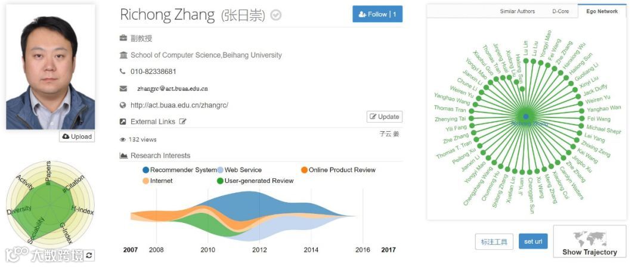Click the Online Product Review orange legend dot
Screen dimensions: 644x267
click(304, 170)
